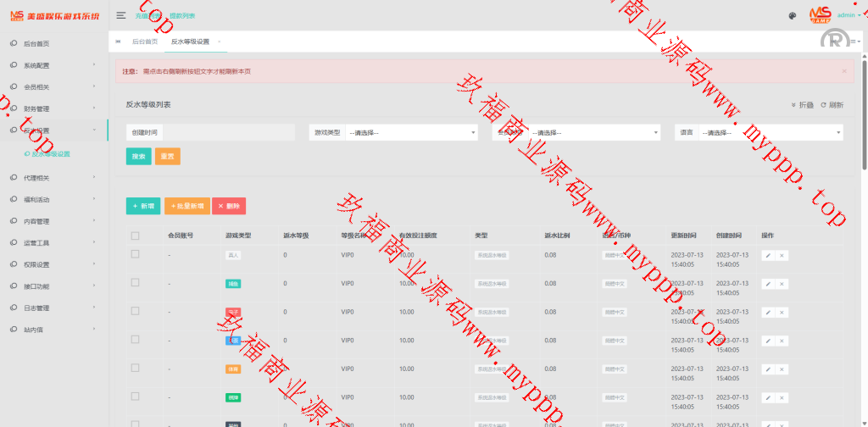The height and width of the screenshot is (427, 868).
Task: Click the edit pencil icon in first row
Action: pyautogui.click(x=768, y=255)
